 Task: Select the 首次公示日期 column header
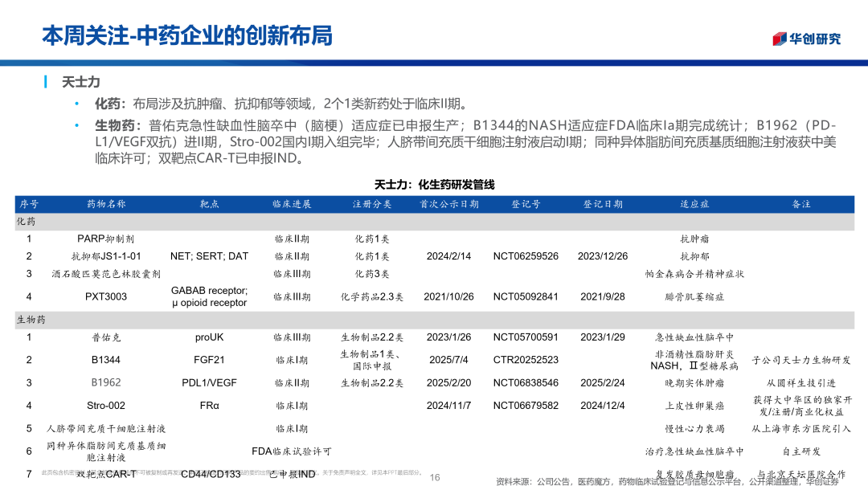[x=449, y=204]
